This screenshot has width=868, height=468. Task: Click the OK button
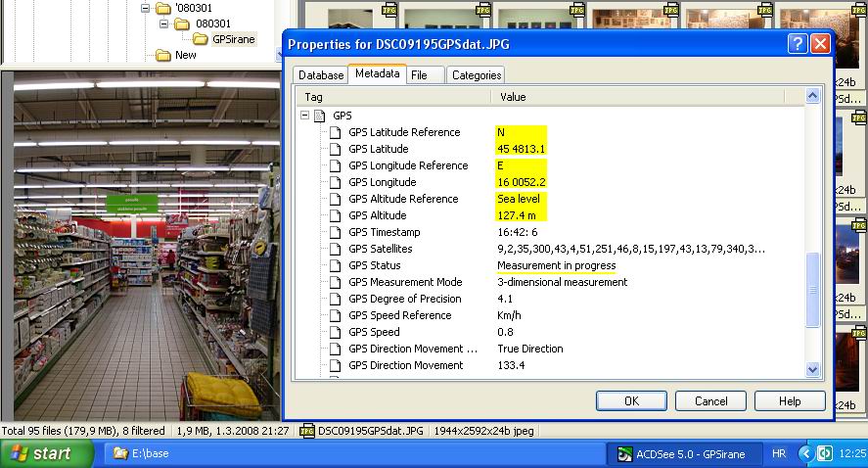tap(631, 401)
